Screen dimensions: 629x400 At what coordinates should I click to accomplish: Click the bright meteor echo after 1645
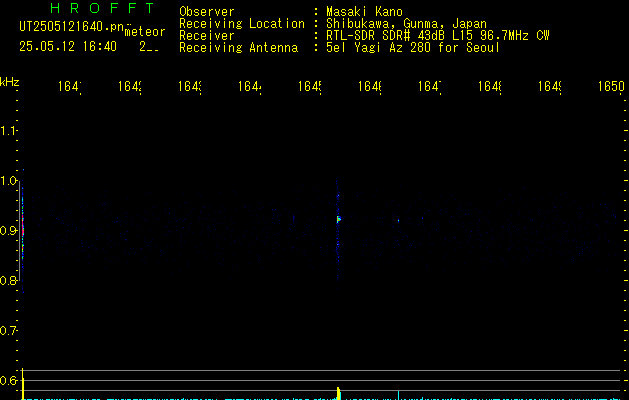coord(339,219)
